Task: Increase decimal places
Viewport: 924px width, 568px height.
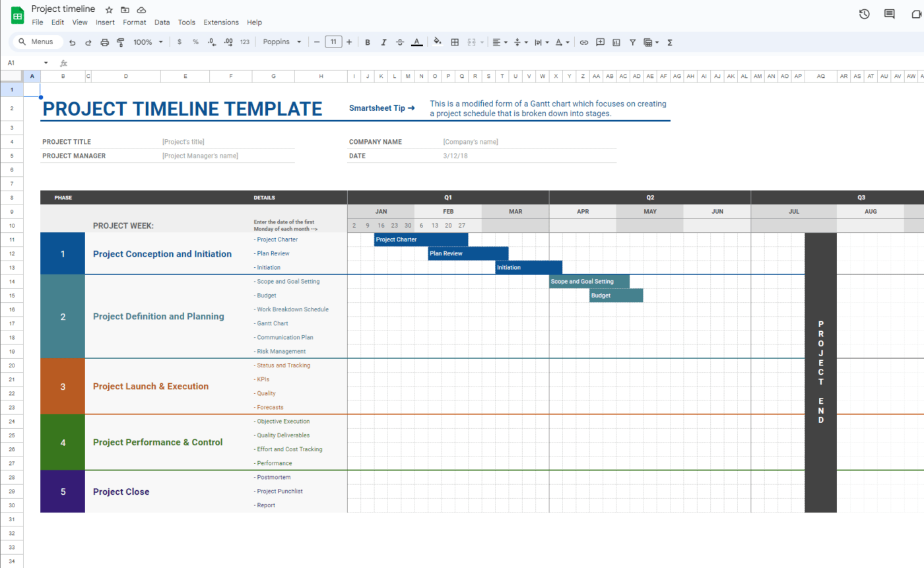Action: pos(228,42)
